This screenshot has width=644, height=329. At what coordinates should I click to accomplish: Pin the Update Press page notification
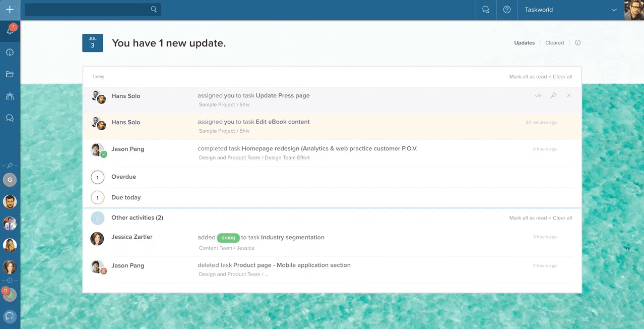click(x=553, y=95)
